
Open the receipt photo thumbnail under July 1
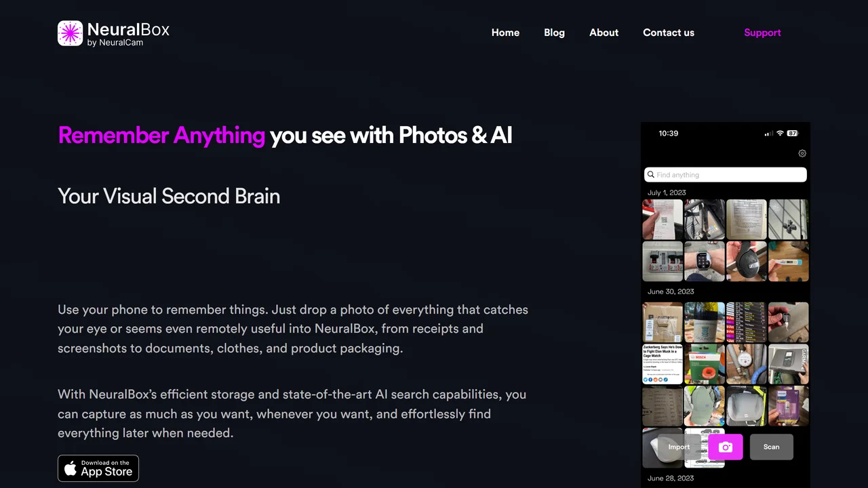(663, 220)
